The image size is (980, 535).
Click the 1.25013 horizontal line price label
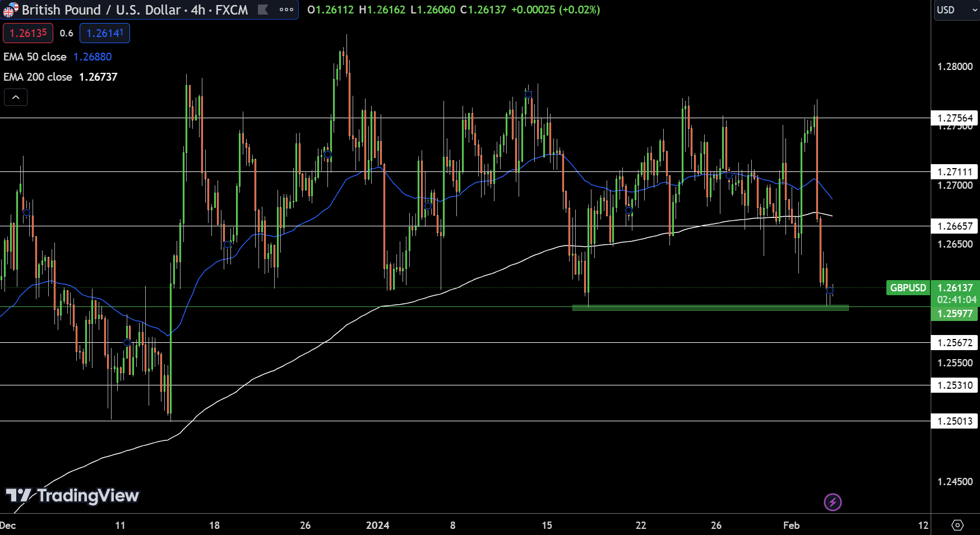955,421
